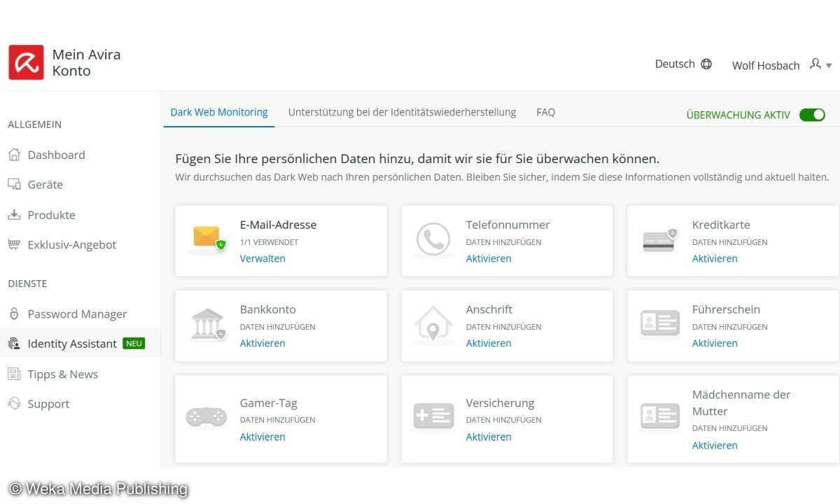840x504 pixels.
Task: Click the Bankkonto bank building icon
Action: click(x=208, y=324)
